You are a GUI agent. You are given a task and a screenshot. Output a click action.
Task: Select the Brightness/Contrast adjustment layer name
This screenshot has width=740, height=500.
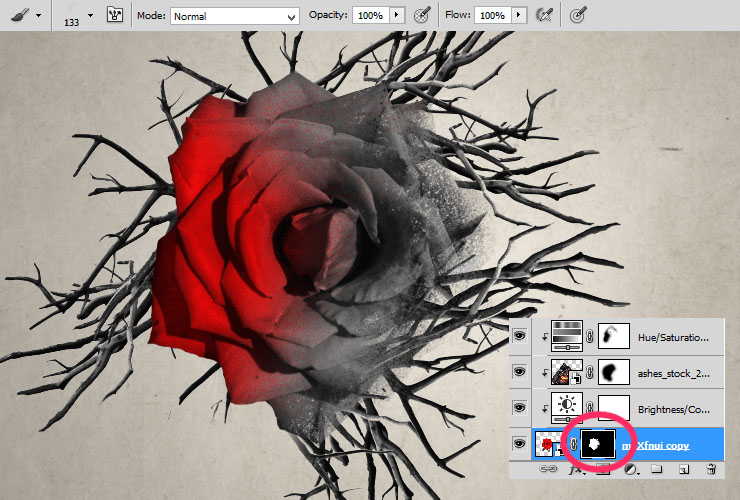coord(673,409)
